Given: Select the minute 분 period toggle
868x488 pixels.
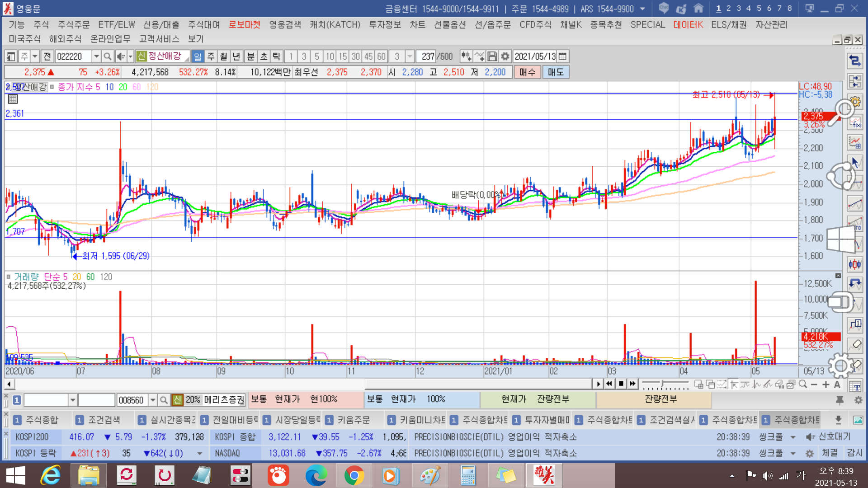Looking at the screenshot, I should [x=251, y=56].
